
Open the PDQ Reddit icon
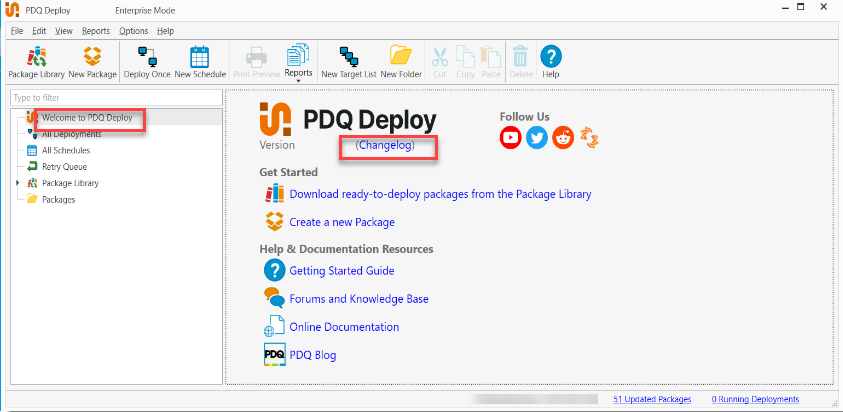563,138
